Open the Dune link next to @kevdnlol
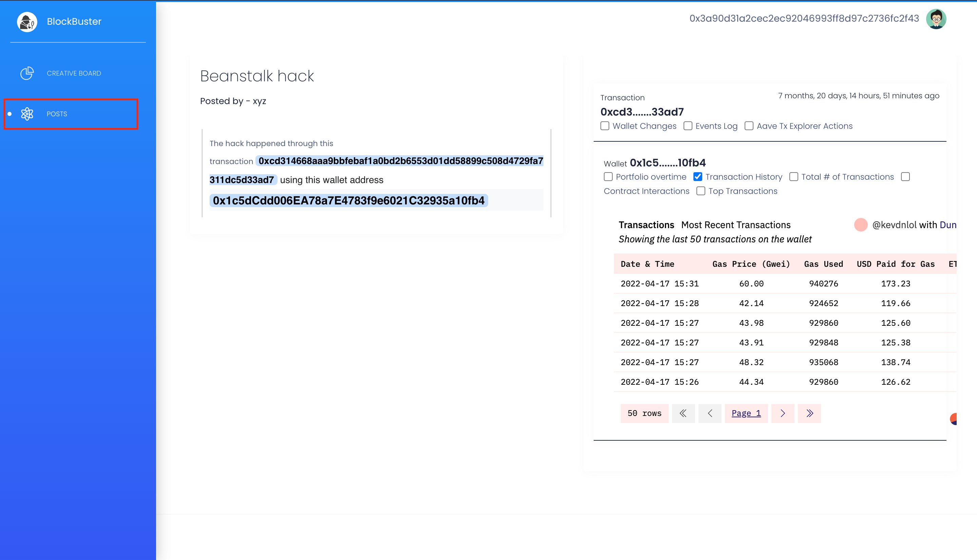 [948, 225]
